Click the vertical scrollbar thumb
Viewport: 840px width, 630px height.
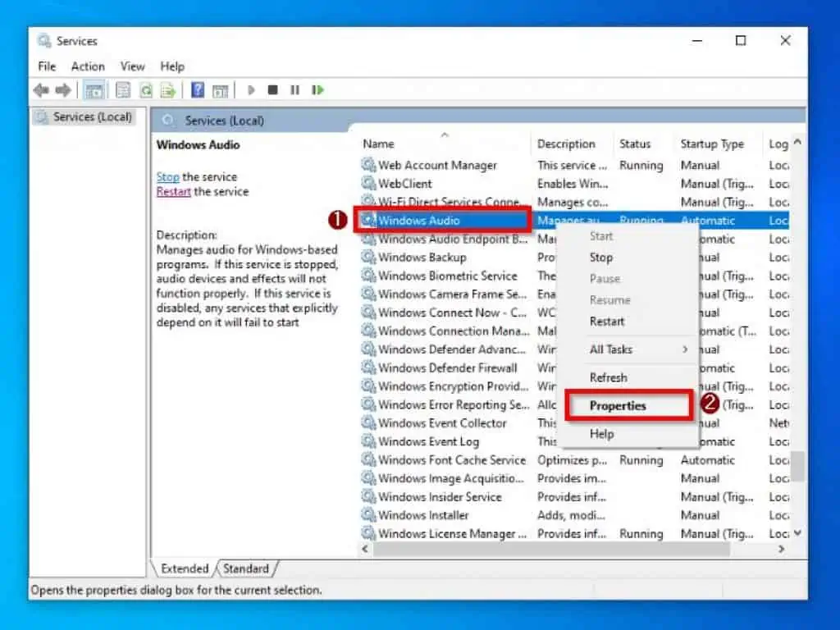pos(797,467)
